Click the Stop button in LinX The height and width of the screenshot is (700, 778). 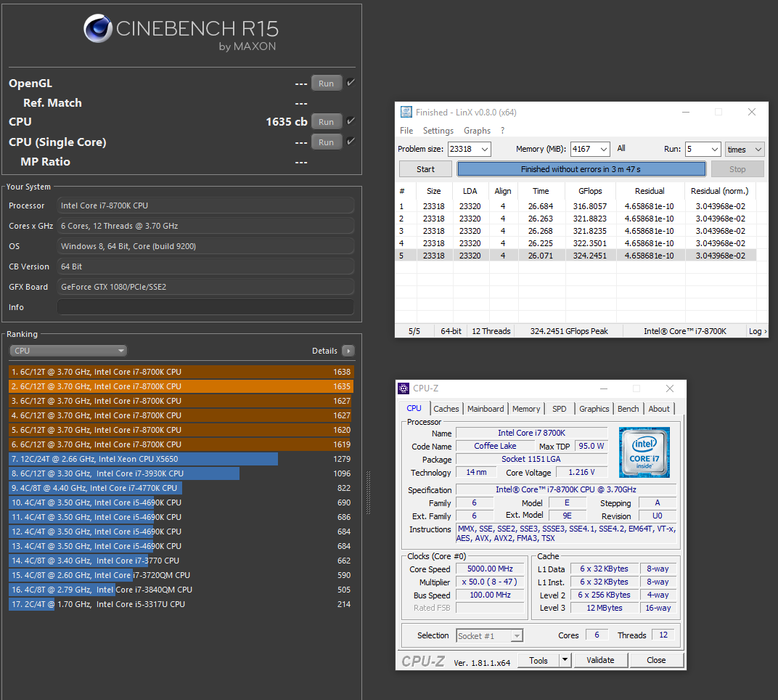point(737,169)
